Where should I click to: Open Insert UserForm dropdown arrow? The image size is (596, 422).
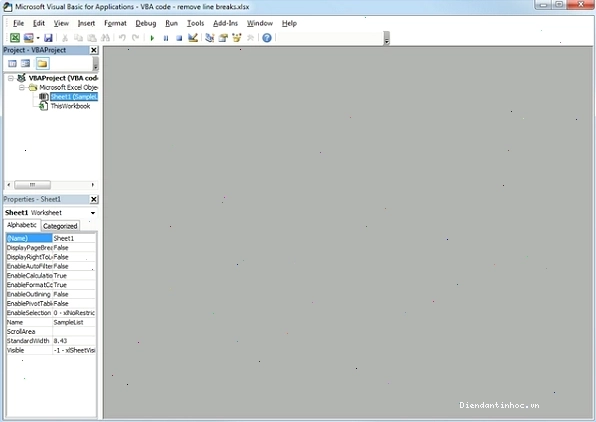point(38,38)
